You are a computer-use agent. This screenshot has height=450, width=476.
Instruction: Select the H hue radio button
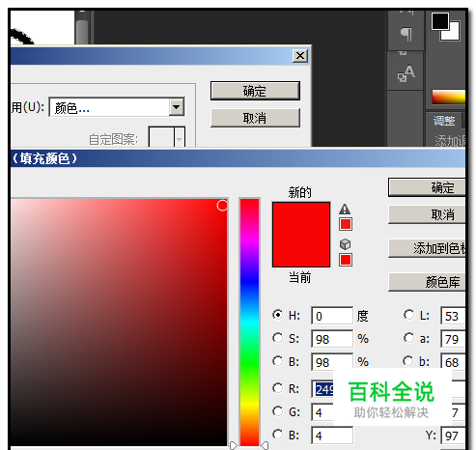pos(277,315)
